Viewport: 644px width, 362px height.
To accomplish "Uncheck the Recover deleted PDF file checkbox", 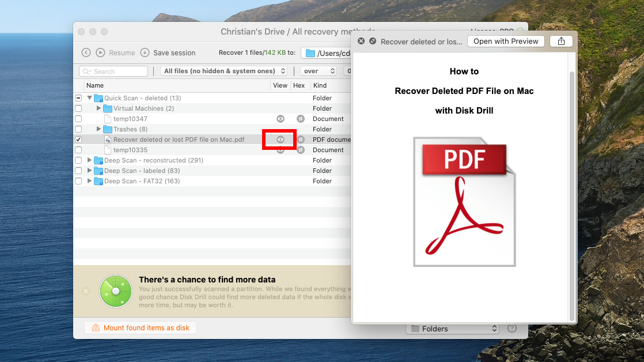I will 78,139.
